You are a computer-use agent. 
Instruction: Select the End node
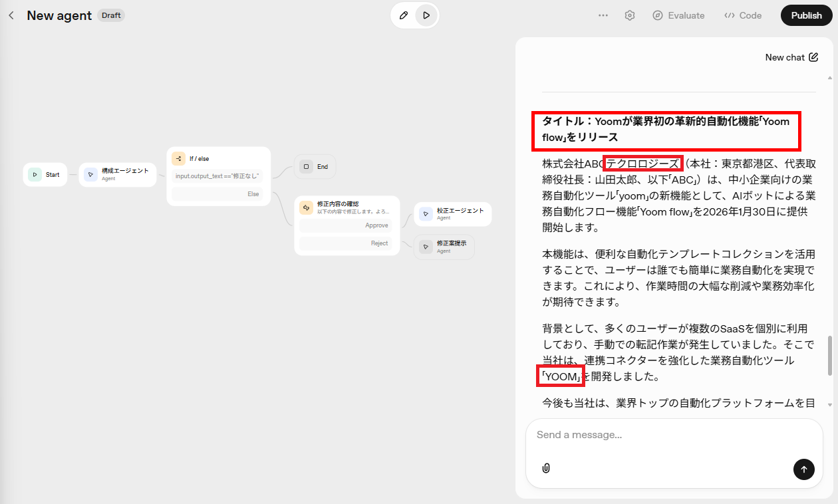[315, 167]
